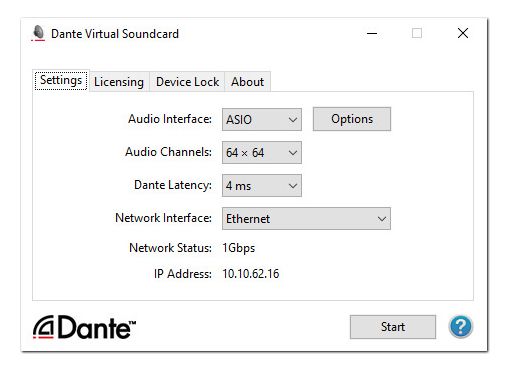Go to the About tab

248,82
